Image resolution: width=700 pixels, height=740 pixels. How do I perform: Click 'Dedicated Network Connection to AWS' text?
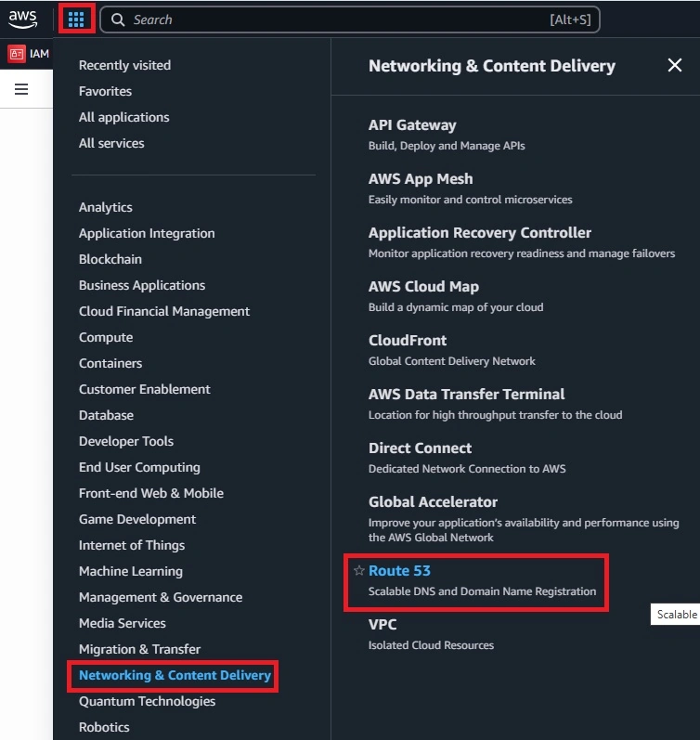click(x=467, y=469)
